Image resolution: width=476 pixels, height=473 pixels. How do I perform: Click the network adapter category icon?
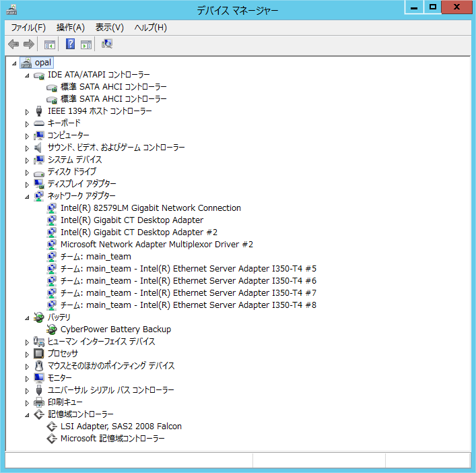click(39, 196)
